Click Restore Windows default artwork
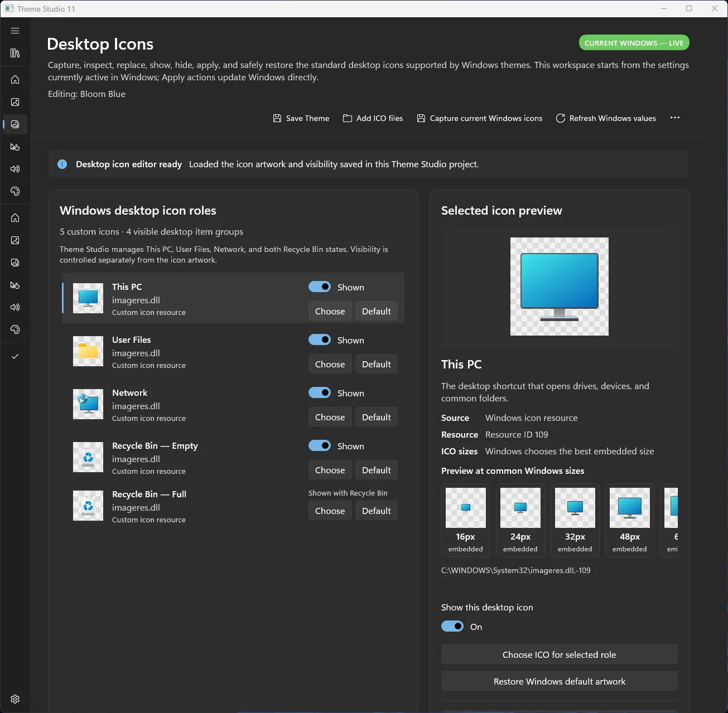This screenshot has height=713, width=728. 560,681
